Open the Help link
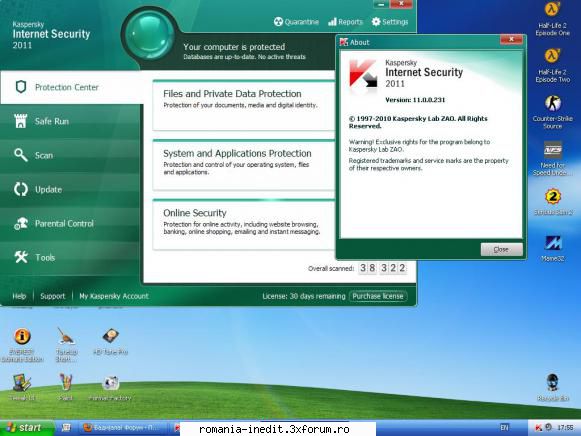Image resolution: width=581 pixels, height=436 pixels. pyautogui.click(x=19, y=296)
